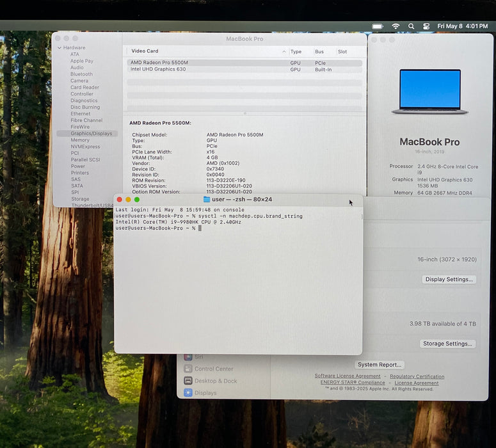
Task: Select Printers in hardware list
Action: (80, 173)
